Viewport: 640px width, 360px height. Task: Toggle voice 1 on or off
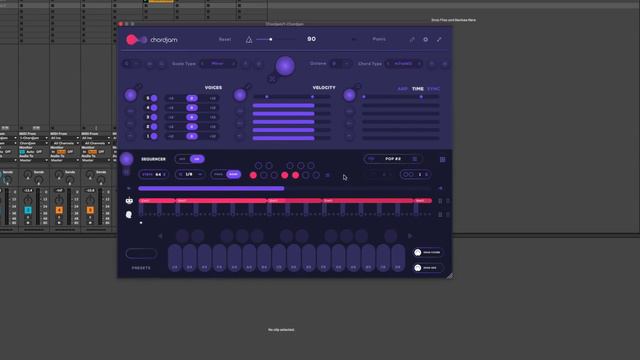click(154, 136)
